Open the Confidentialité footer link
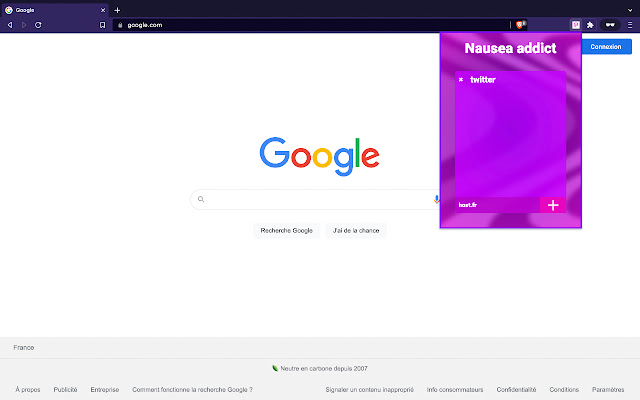Screen dimensions: 640x400 516,390
